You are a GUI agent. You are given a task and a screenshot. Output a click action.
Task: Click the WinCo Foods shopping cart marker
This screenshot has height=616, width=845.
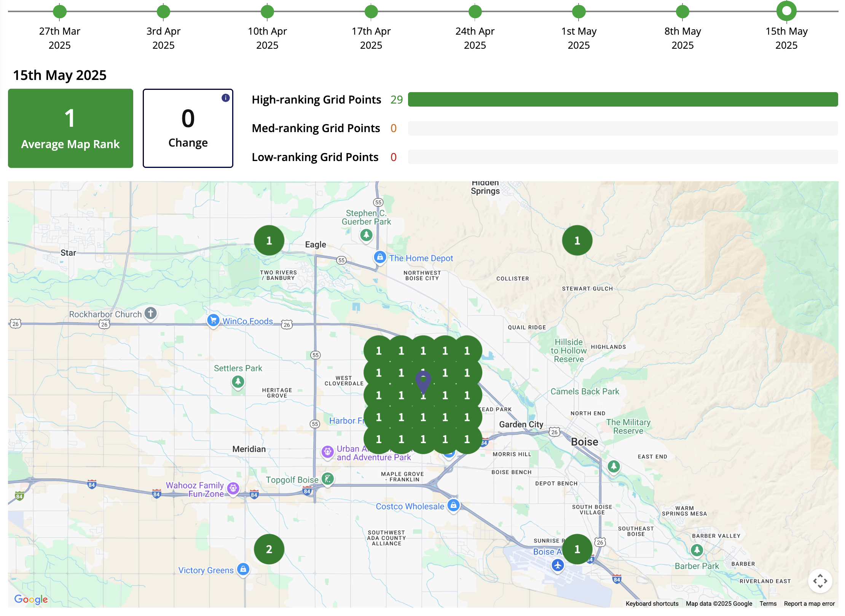213,321
